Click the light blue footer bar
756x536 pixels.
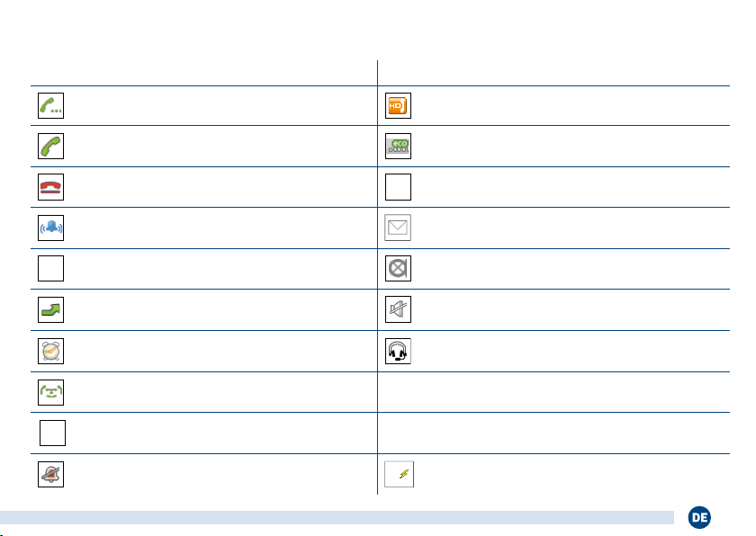point(337,517)
